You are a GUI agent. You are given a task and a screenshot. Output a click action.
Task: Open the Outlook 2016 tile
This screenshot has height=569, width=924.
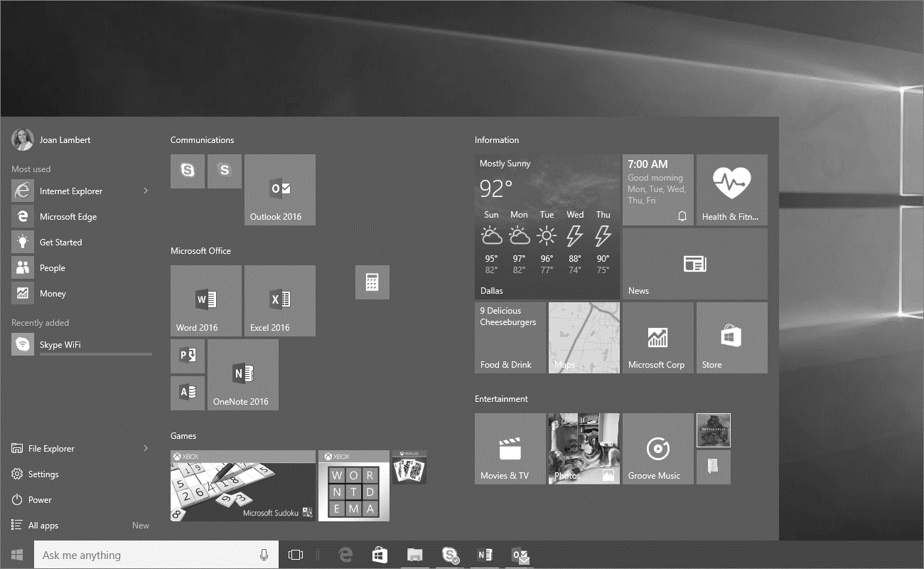[x=280, y=190]
